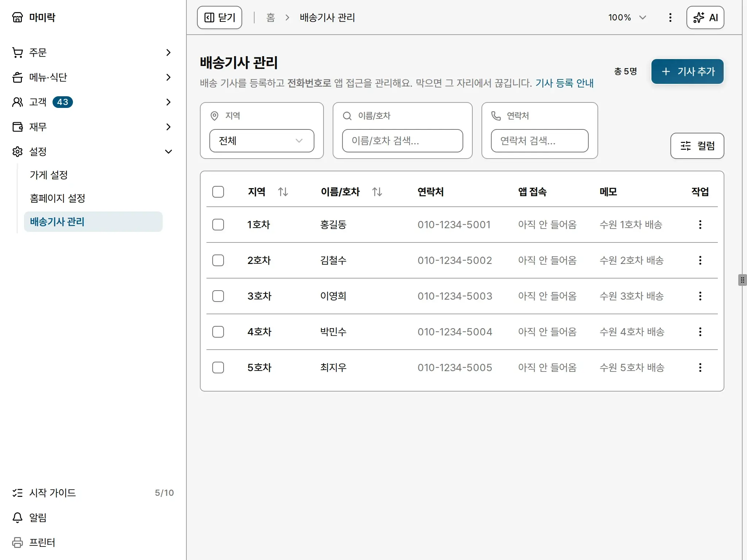Click the 연락처 phone icon
The image size is (747, 560).
tap(496, 116)
